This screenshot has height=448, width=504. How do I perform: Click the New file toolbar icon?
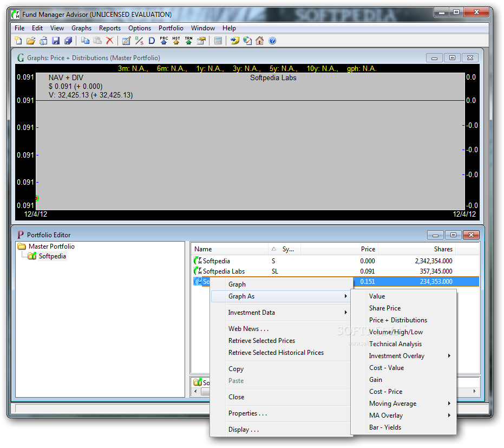[x=18, y=41]
